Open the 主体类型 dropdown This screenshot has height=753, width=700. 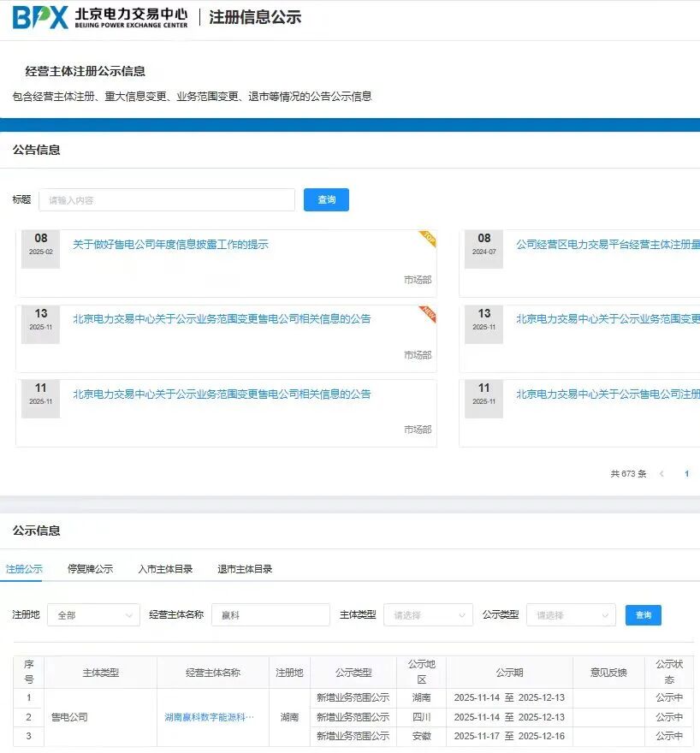tap(427, 615)
